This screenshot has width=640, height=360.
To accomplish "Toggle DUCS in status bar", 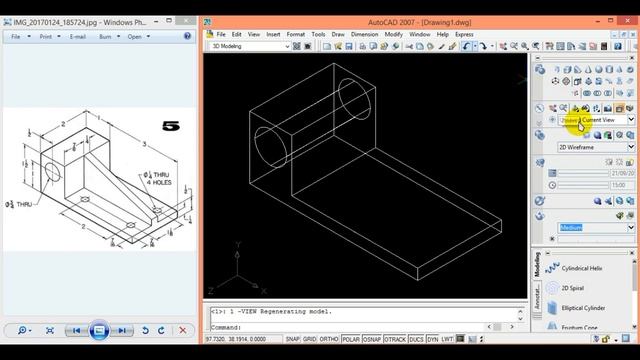I will tap(416, 339).
